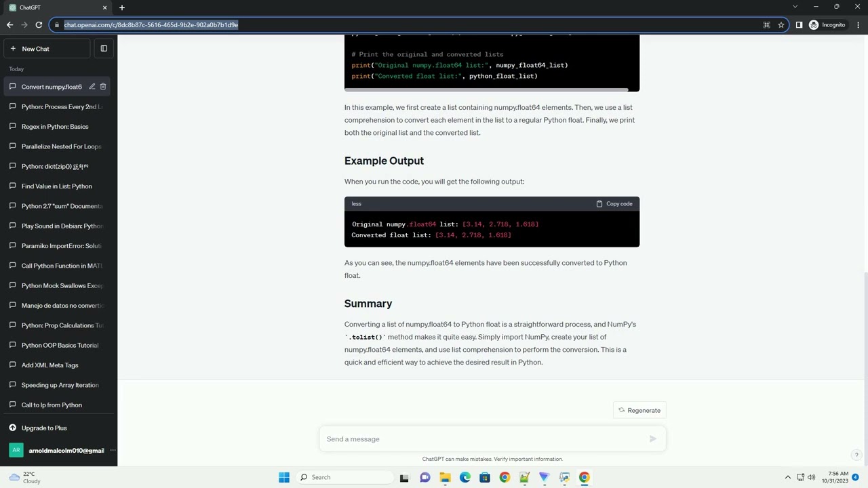Go back to the previous page
The height and width of the screenshot is (488, 868).
[x=9, y=25]
